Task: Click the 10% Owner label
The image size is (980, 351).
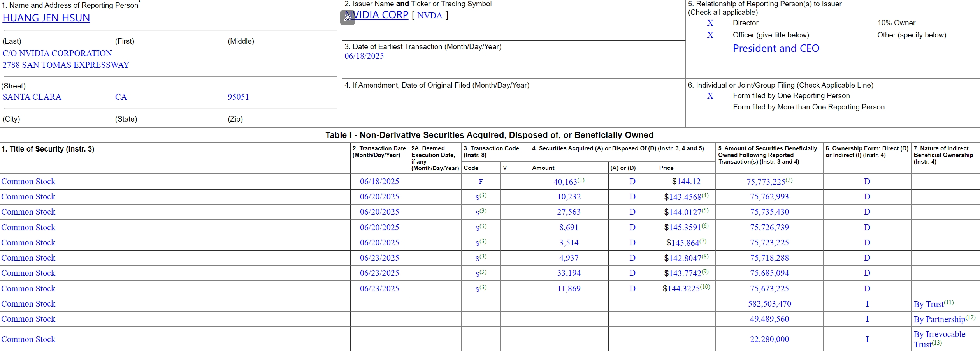Action: (x=896, y=23)
